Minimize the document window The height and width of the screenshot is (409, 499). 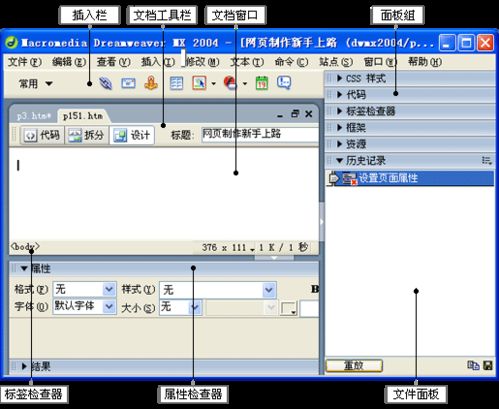click(x=280, y=115)
